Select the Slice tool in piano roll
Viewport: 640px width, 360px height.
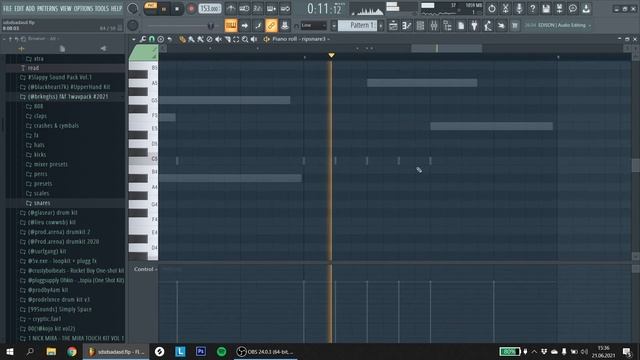click(227, 39)
